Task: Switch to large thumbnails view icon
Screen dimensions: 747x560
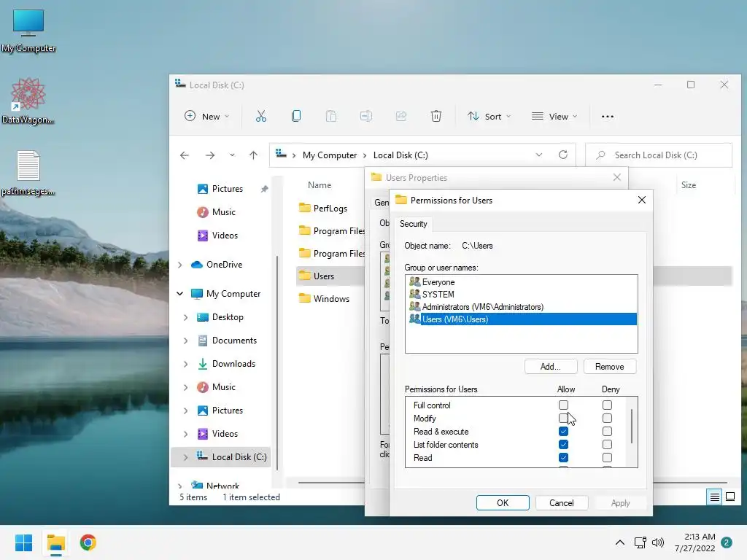Action: click(729, 497)
